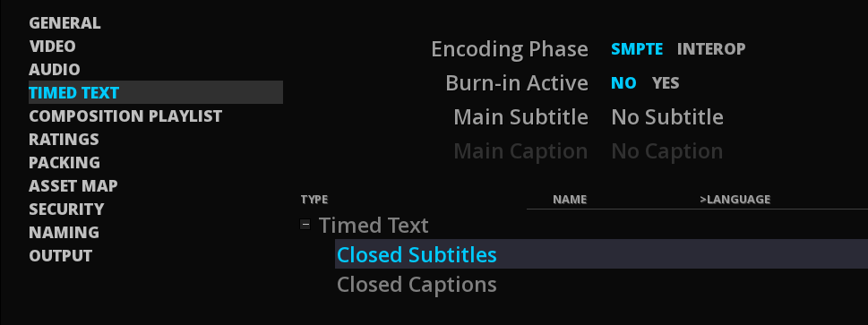The width and height of the screenshot is (868, 325).
Task: Open the Main Subtitle selector
Action: coord(667,117)
